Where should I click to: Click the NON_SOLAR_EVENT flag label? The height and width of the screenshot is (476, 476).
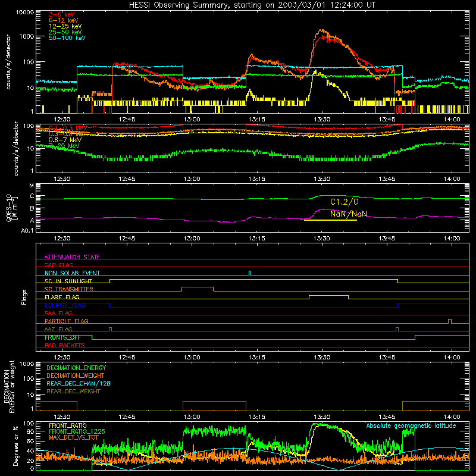coord(72,273)
